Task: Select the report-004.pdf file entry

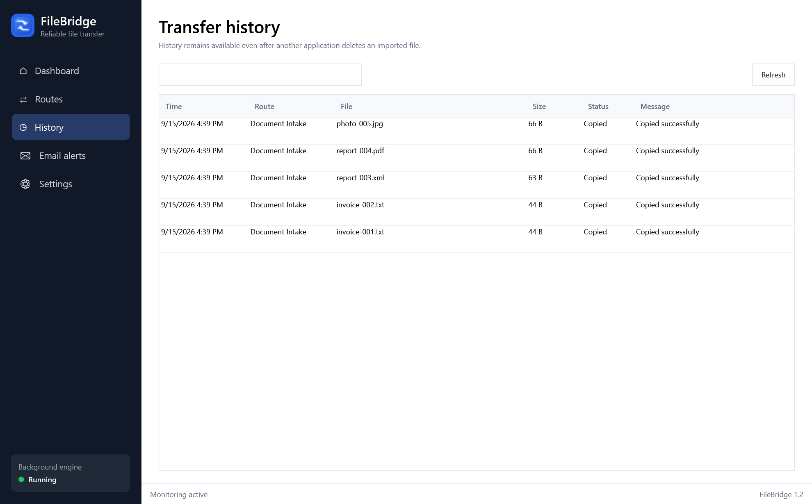Action: (360, 151)
